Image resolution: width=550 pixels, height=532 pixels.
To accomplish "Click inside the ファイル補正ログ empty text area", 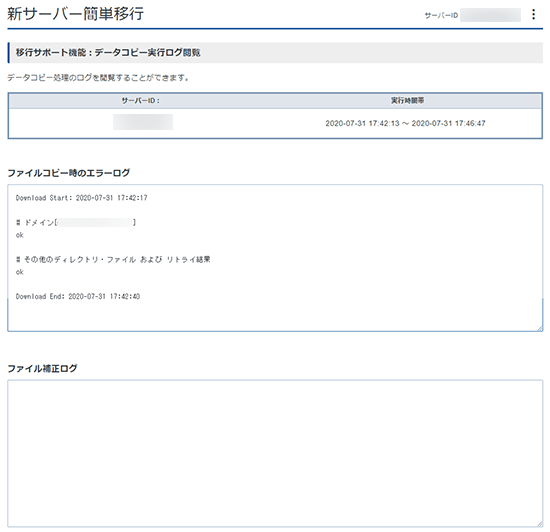I will click(275, 453).
